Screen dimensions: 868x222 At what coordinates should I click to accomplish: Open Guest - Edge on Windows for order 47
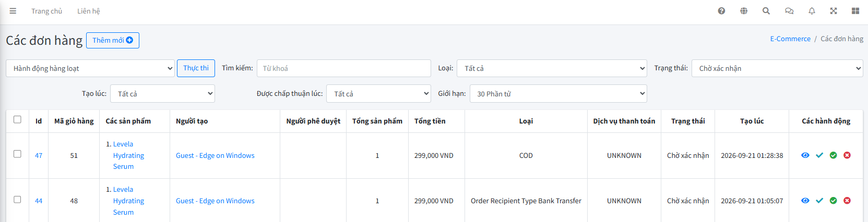click(x=215, y=155)
